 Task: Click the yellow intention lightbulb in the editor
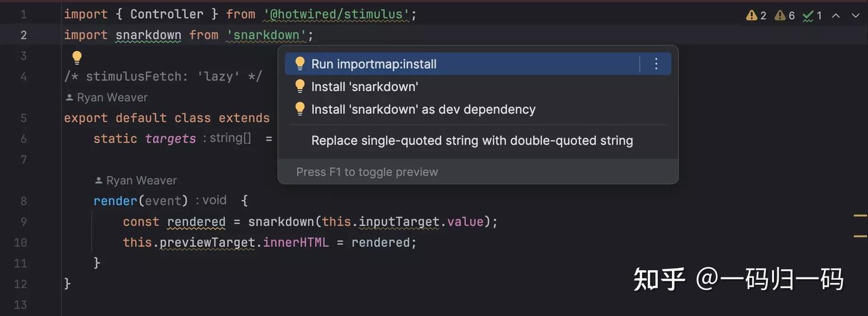click(77, 58)
